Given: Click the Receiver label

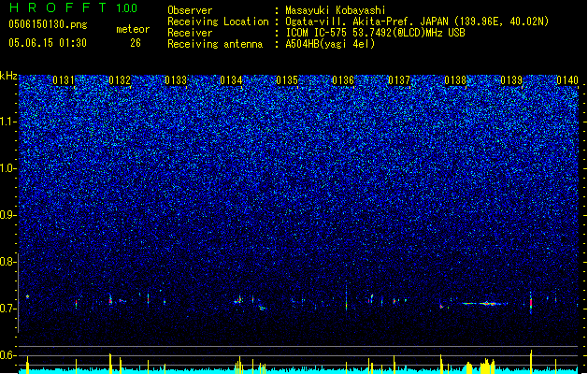Looking at the screenshot, I should point(190,33).
